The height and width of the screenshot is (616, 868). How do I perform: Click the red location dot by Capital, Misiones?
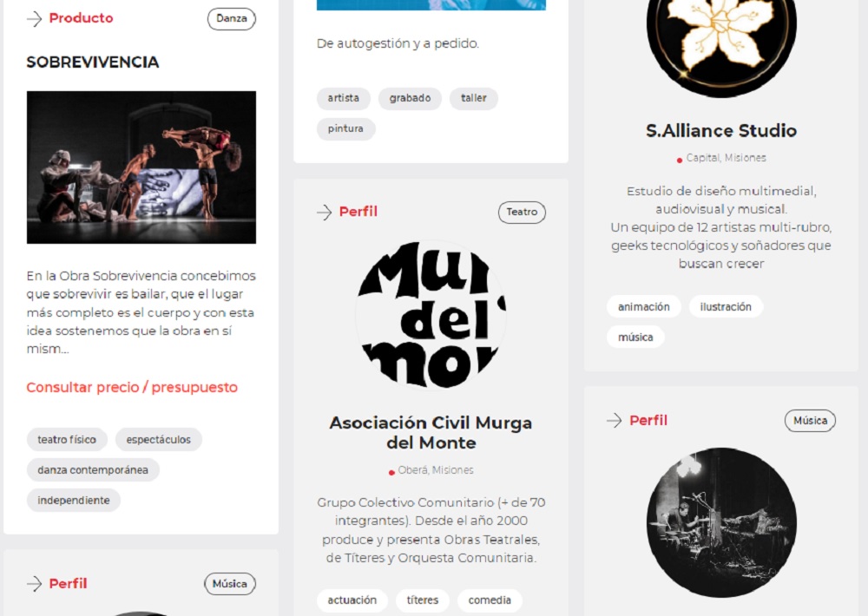[x=680, y=161]
